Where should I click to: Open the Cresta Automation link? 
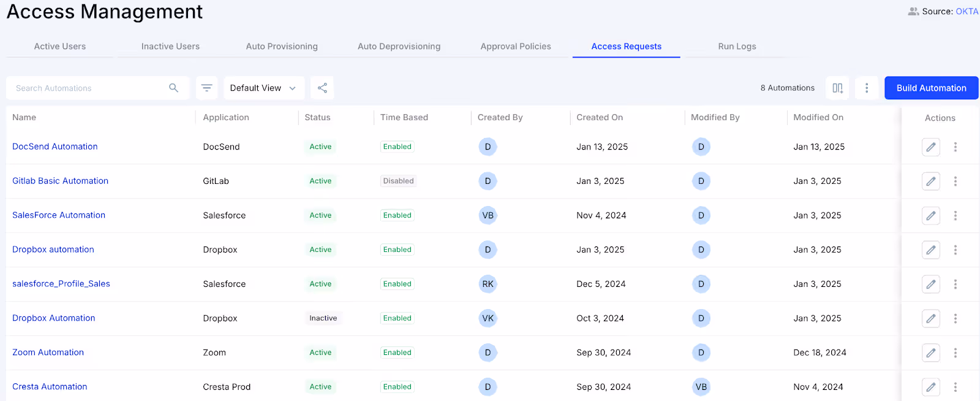[x=50, y=387]
